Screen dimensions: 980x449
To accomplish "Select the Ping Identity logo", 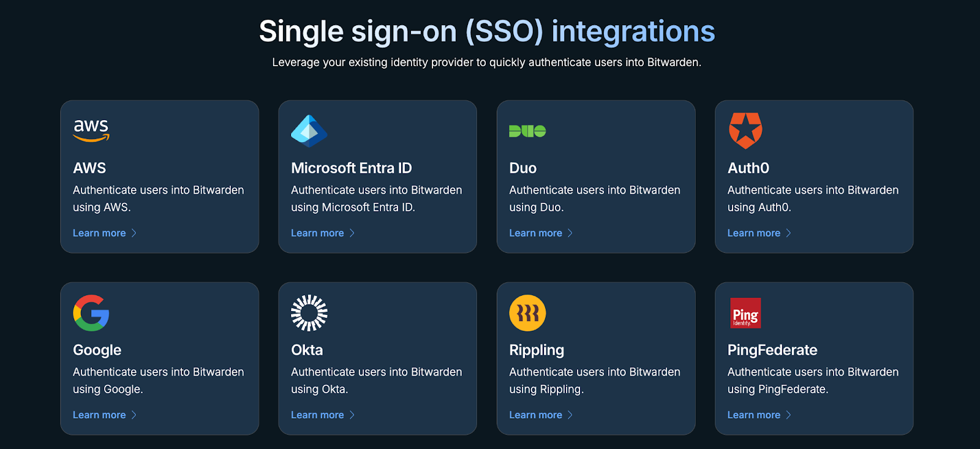I will [x=745, y=312].
